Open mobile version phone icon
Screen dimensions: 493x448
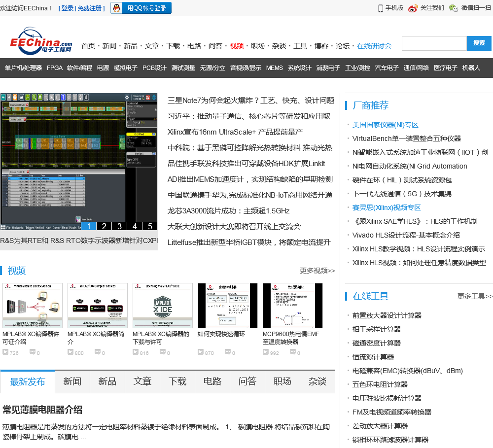coord(381,8)
